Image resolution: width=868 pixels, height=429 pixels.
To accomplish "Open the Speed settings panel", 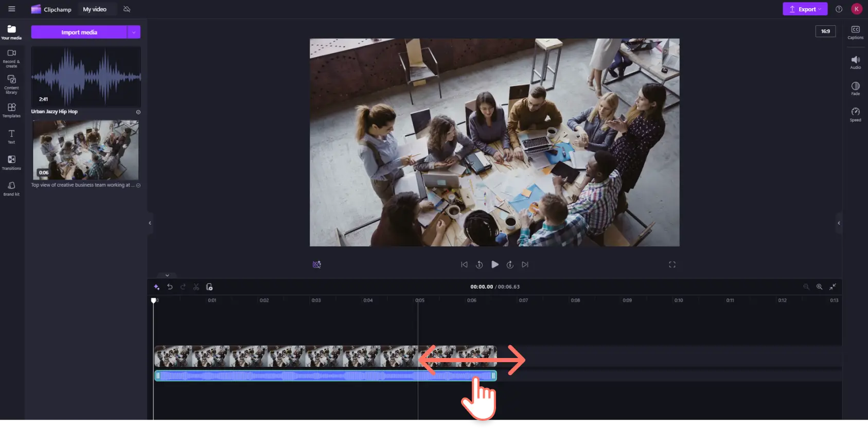I will tap(855, 114).
